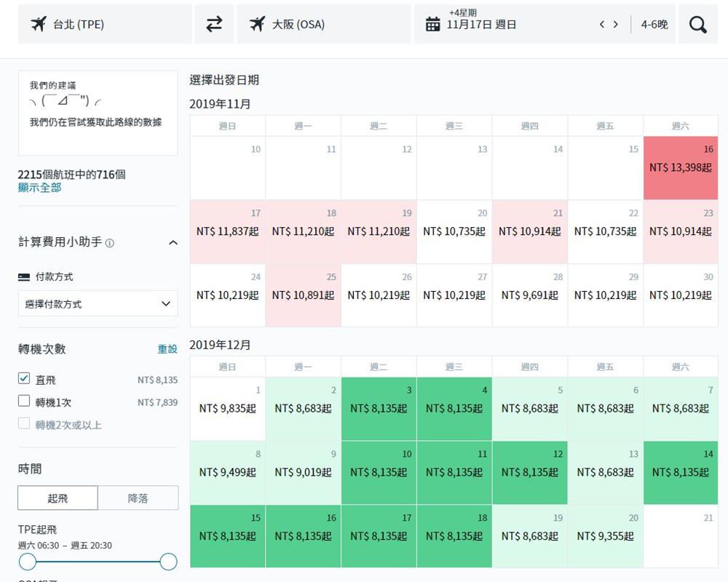Select November 28 priced NT$ 9,691
This screenshot has height=582, width=728.
coord(529,295)
